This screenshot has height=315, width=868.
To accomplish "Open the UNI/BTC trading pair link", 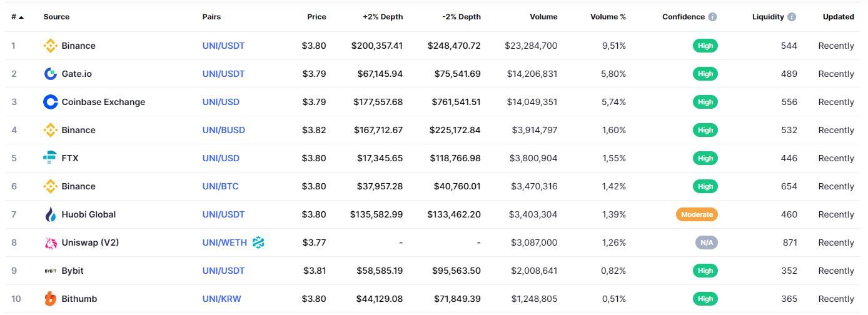I will 220,186.
